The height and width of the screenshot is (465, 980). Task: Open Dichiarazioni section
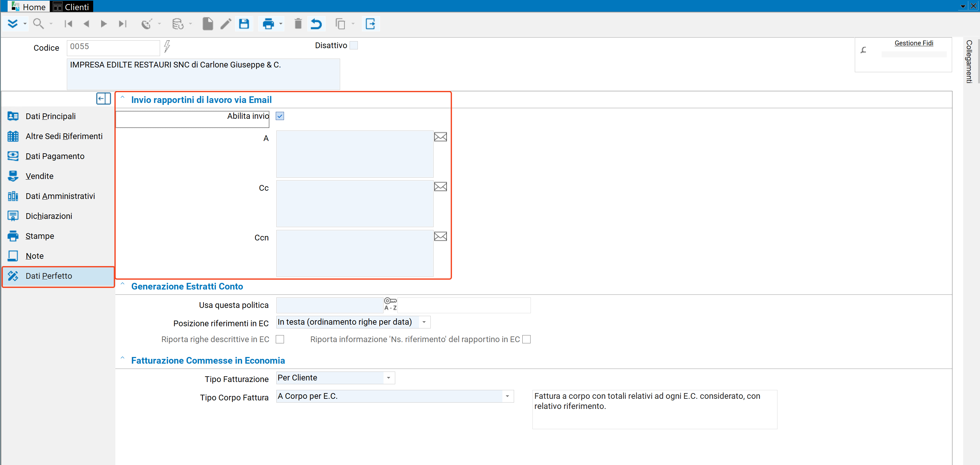[58, 216]
